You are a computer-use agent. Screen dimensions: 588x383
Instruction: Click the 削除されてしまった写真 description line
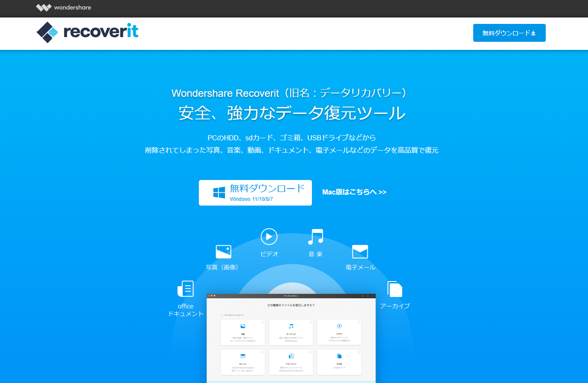pos(292,150)
